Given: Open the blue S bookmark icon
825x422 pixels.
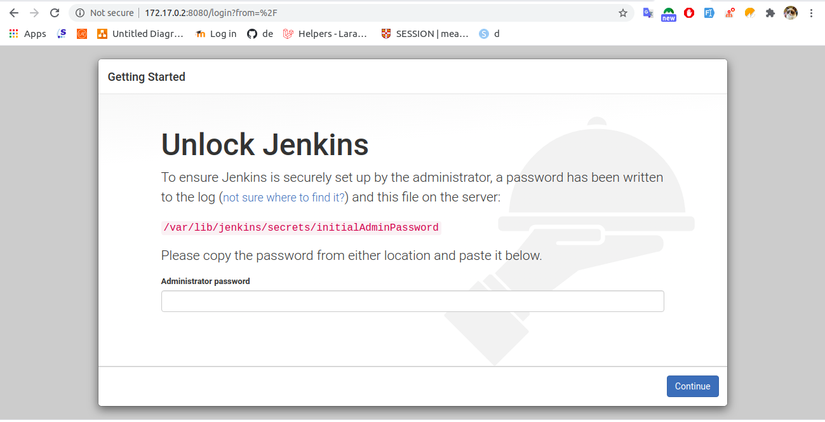Looking at the screenshot, I should coord(62,34).
